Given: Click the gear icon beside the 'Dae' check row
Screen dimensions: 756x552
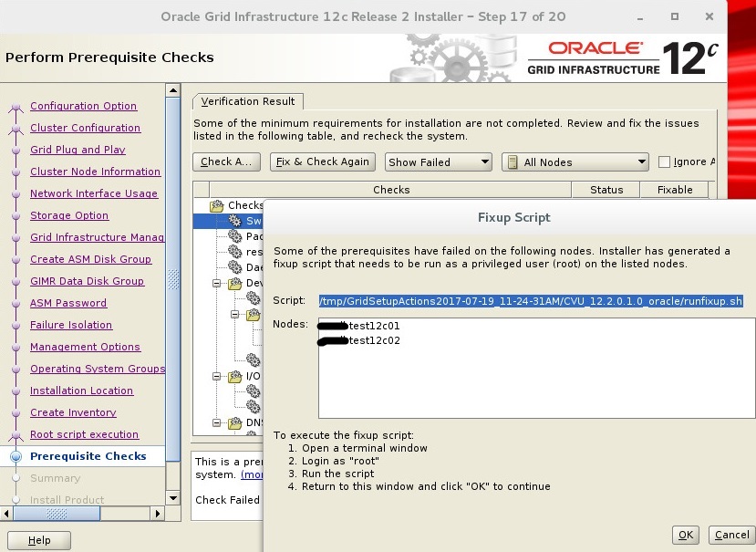Looking at the screenshot, I should (234, 266).
